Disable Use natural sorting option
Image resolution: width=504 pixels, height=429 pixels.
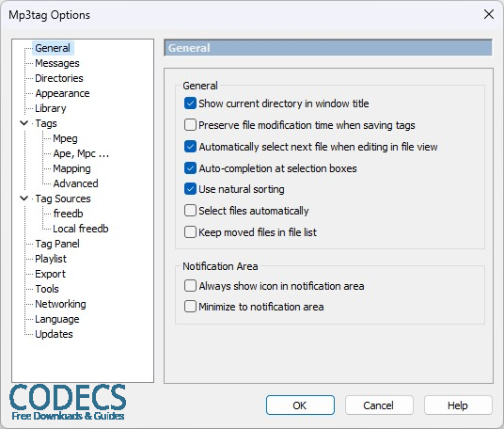click(x=190, y=189)
